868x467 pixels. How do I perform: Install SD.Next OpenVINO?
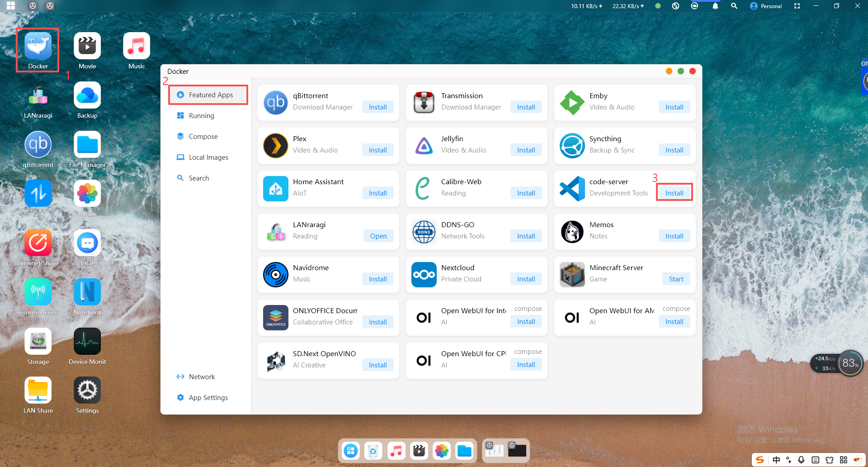tap(378, 365)
